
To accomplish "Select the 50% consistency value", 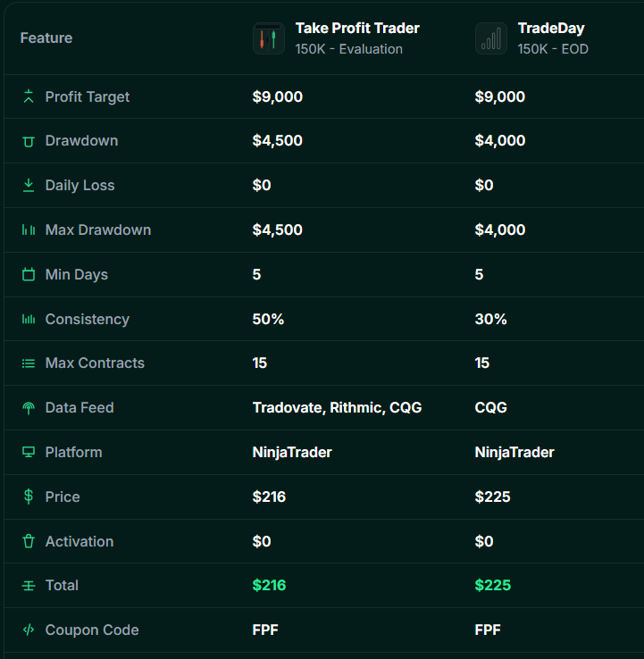I will (x=268, y=320).
